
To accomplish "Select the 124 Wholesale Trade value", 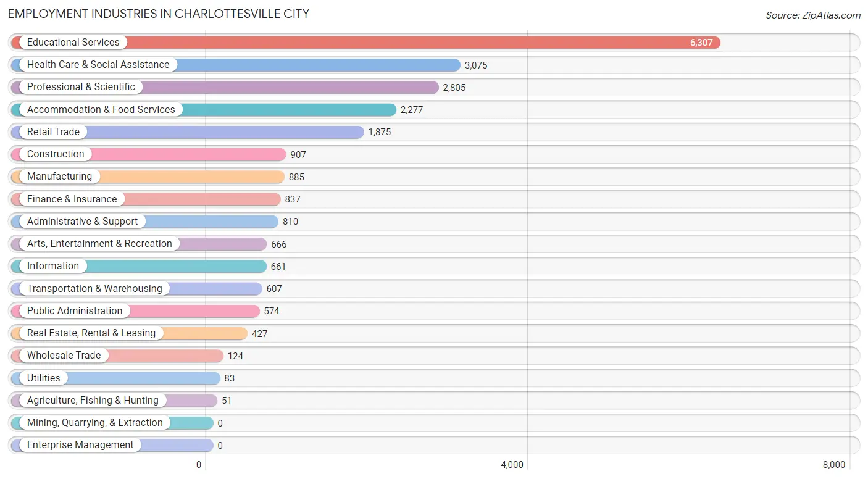I will (x=235, y=356).
